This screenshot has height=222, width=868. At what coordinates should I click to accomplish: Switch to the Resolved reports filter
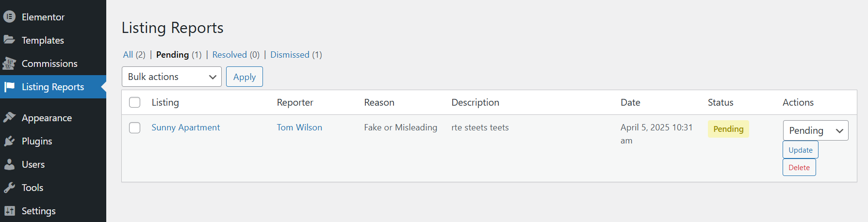(229, 55)
